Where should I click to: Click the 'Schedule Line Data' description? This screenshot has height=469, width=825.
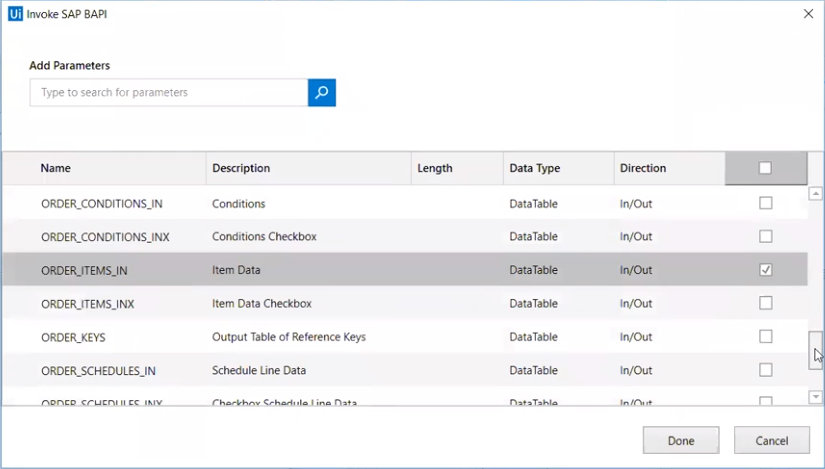tap(259, 370)
